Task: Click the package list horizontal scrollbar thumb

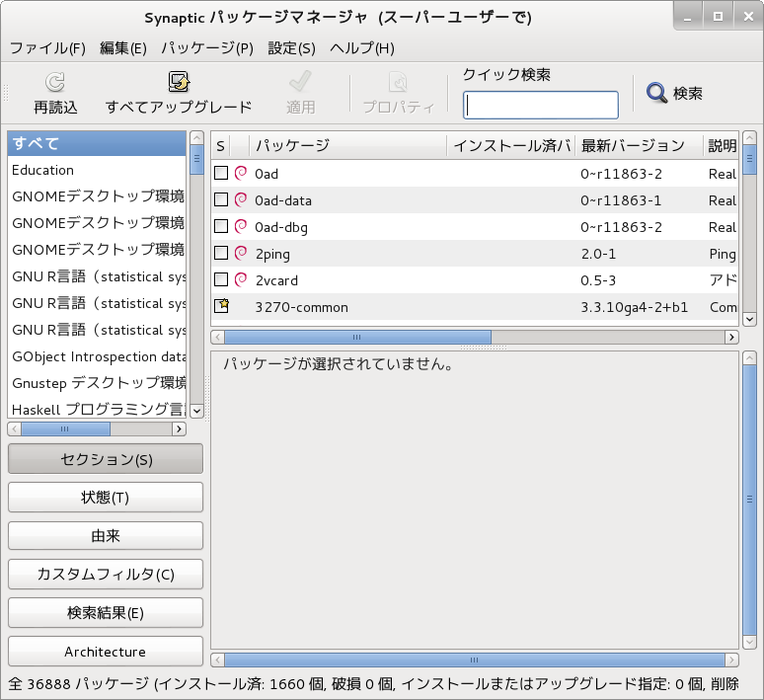Action: click(357, 338)
